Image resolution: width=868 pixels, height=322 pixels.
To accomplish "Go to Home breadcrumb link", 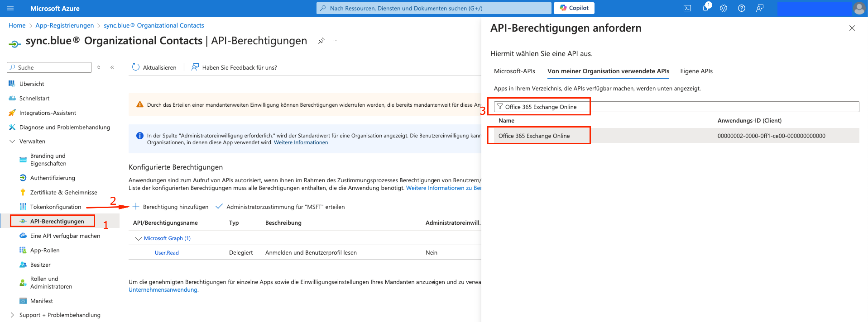I will (x=17, y=25).
